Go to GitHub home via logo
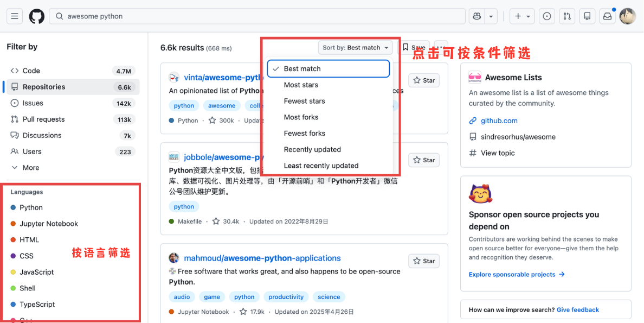 [36, 16]
